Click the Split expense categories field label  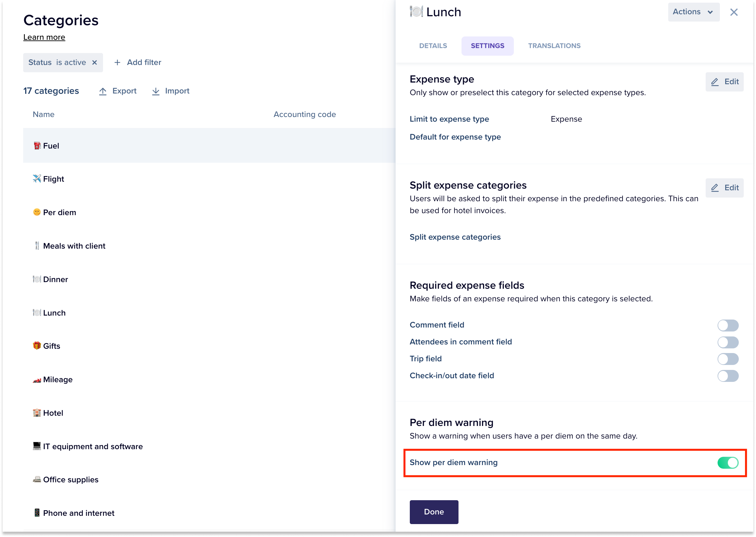coord(455,237)
